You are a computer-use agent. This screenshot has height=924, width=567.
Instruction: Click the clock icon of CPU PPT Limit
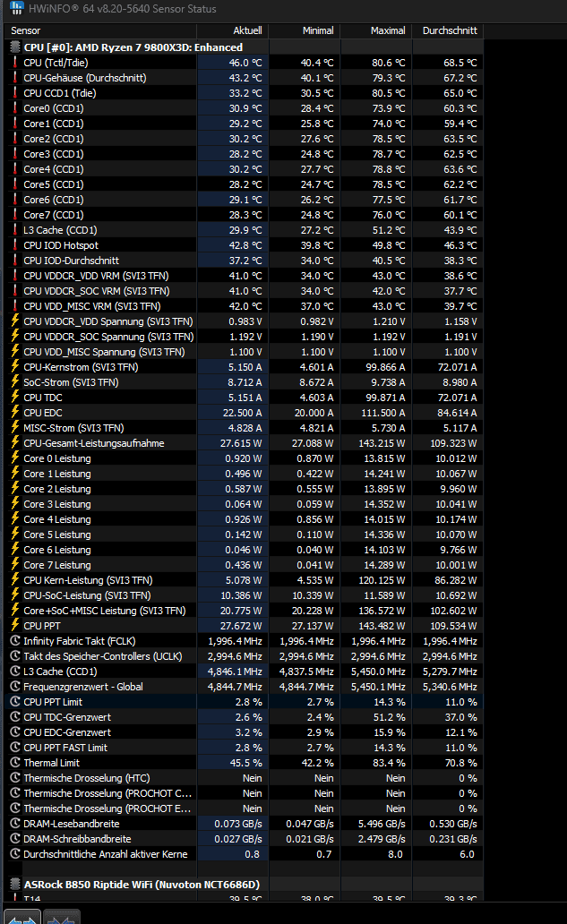[15, 701]
